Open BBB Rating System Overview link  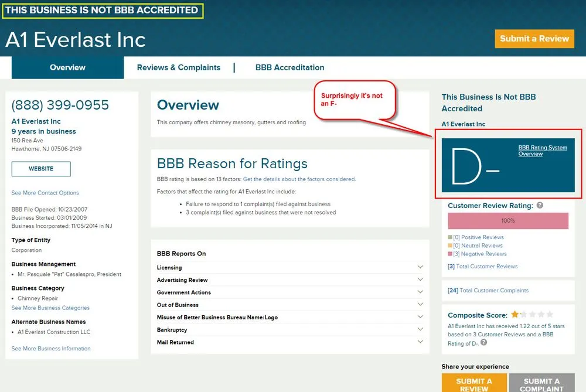coord(543,151)
